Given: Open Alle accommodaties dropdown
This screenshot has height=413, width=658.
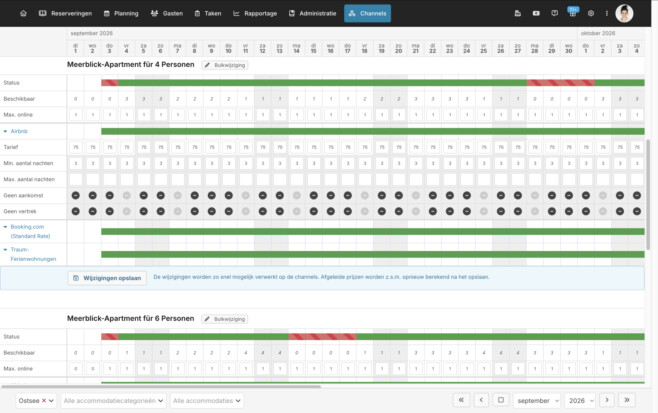Looking at the screenshot, I should click(207, 400).
